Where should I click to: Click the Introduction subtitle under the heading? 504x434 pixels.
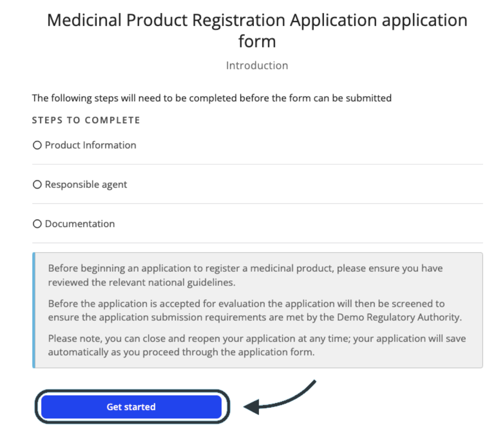point(257,66)
